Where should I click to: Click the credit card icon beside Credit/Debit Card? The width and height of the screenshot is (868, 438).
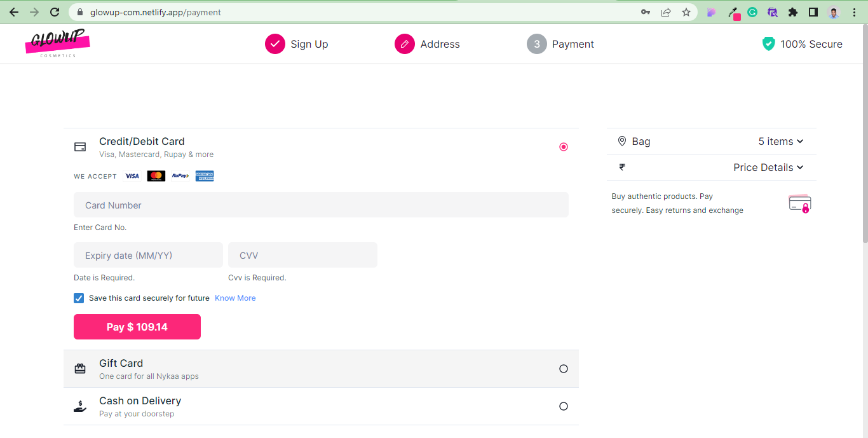pyautogui.click(x=80, y=147)
